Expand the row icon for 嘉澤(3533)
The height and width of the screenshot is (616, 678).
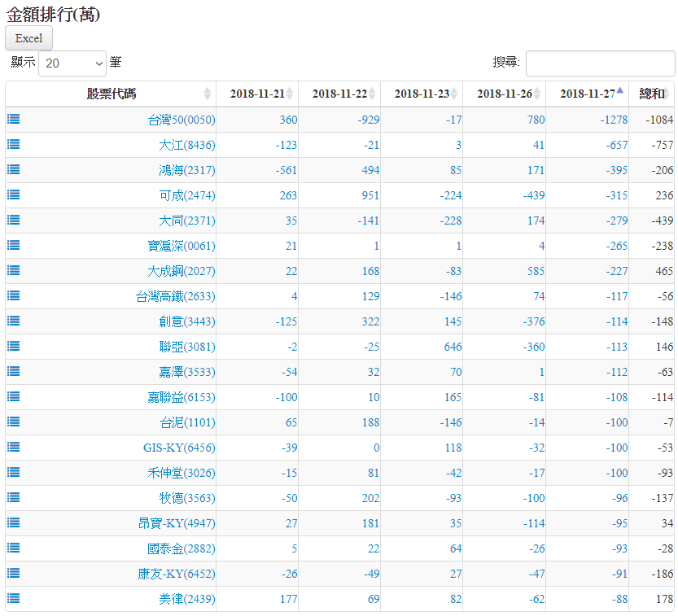coord(14,371)
